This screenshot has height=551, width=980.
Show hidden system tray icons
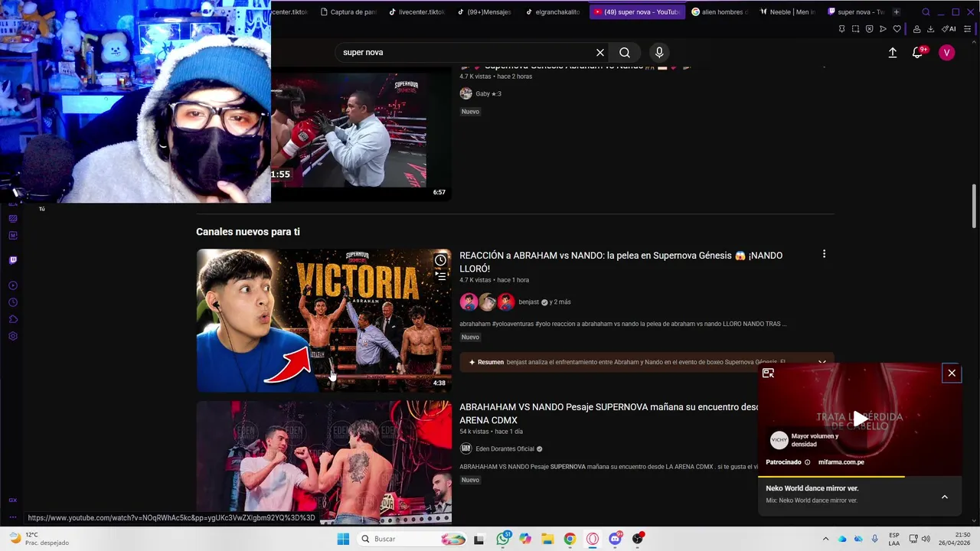[825, 539]
